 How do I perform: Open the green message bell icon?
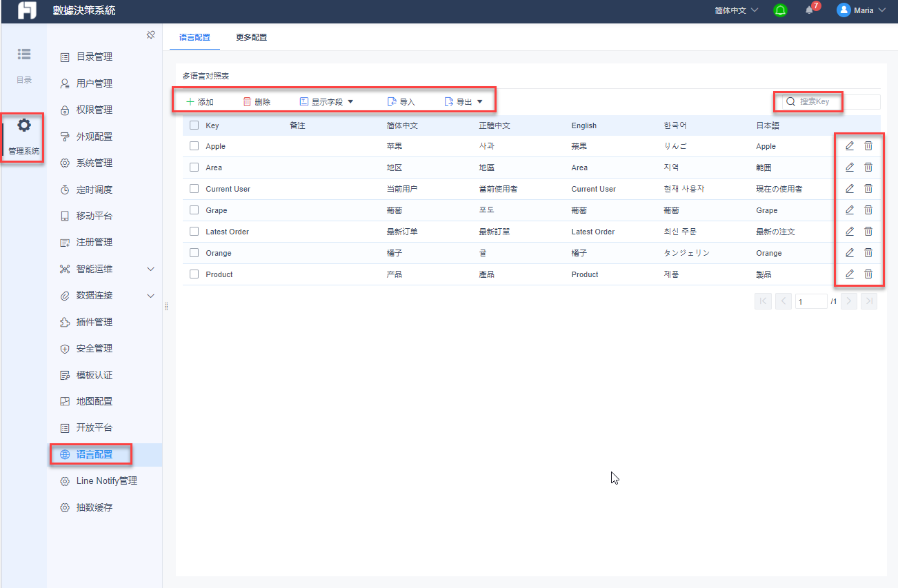pyautogui.click(x=780, y=10)
